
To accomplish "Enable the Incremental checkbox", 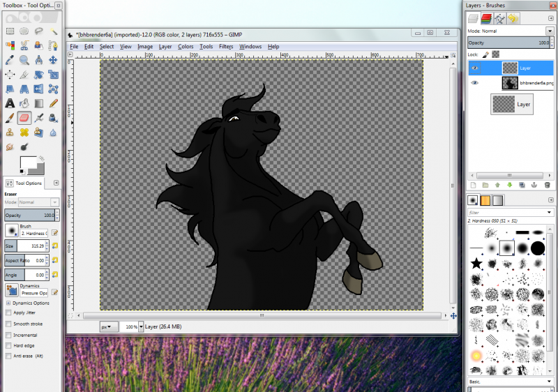I will click(x=8, y=335).
